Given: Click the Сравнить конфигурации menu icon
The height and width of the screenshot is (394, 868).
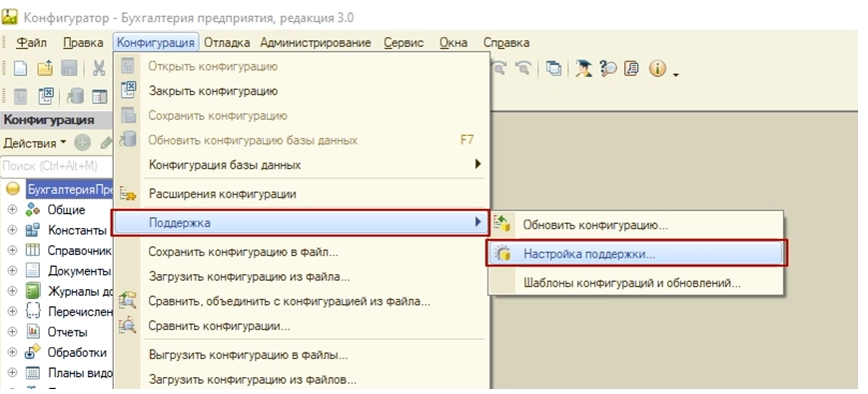Looking at the screenshot, I should [x=129, y=326].
